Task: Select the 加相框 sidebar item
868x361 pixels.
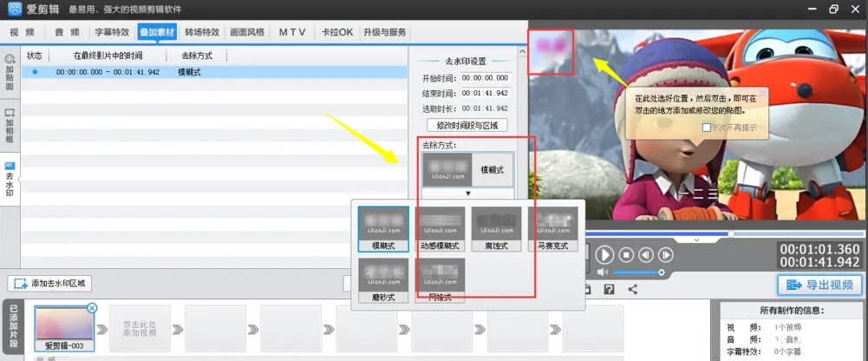Action: pos(10,126)
